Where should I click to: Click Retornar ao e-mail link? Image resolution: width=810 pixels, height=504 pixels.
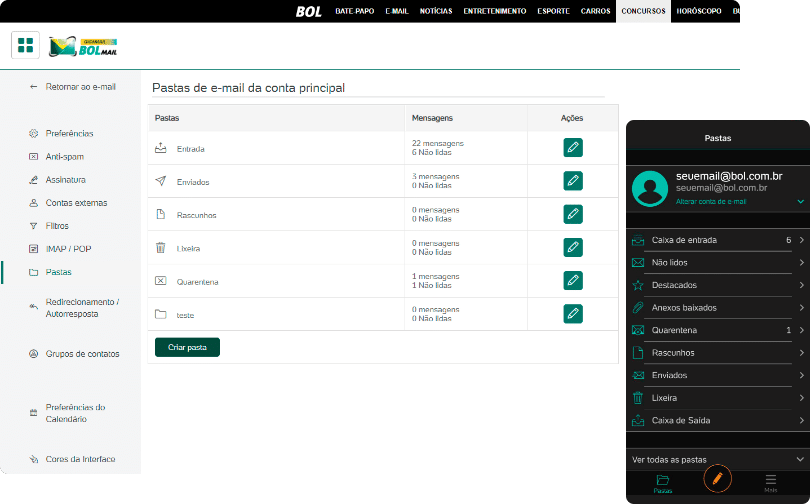tap(80, 87)
